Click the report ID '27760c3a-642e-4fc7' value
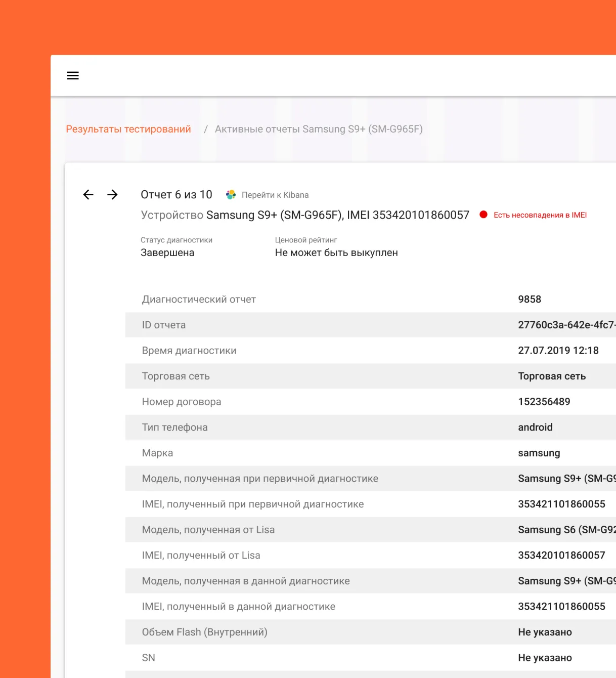The width and height of the screenshot is (616, 678). click(567, 325)
